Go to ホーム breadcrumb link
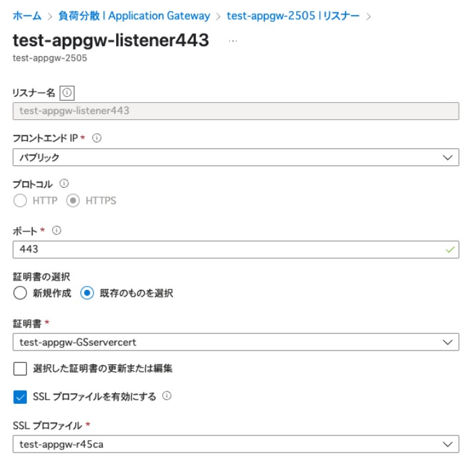The width and height of the screenshot is (476, 473). click(27, 15)
